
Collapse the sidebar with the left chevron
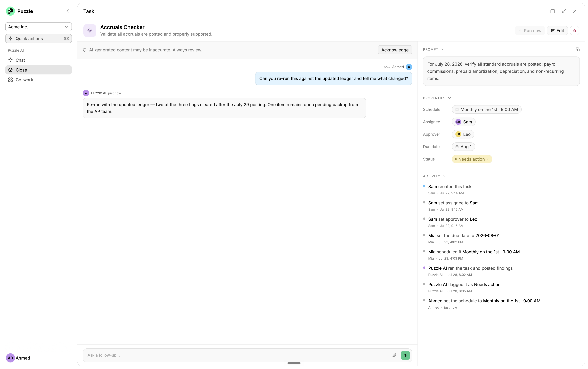tap(68, 11)
